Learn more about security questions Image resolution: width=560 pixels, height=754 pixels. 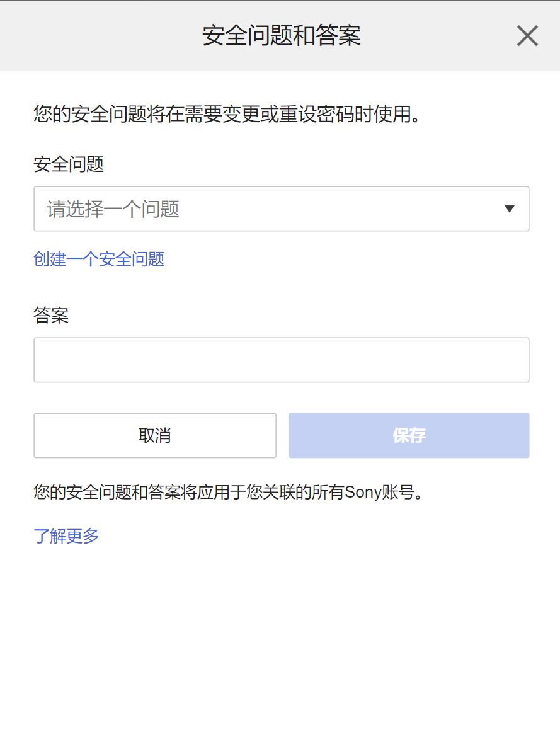pos(66,536)
